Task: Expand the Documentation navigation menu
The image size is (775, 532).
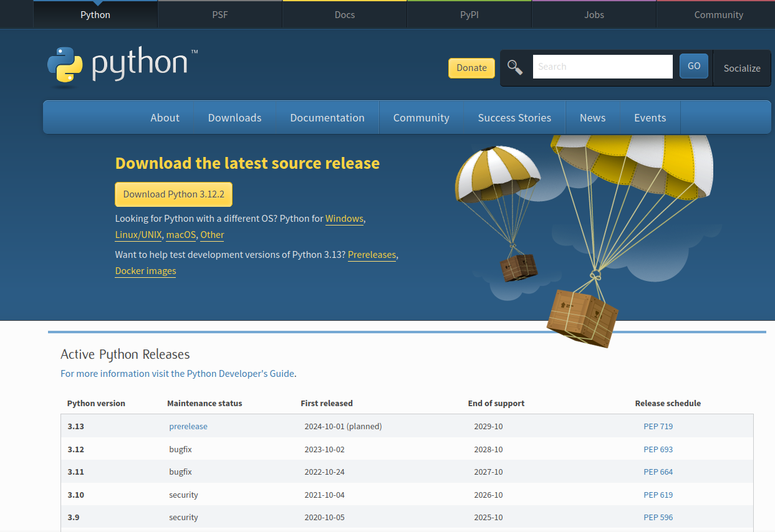Action: tap(327, 118)
